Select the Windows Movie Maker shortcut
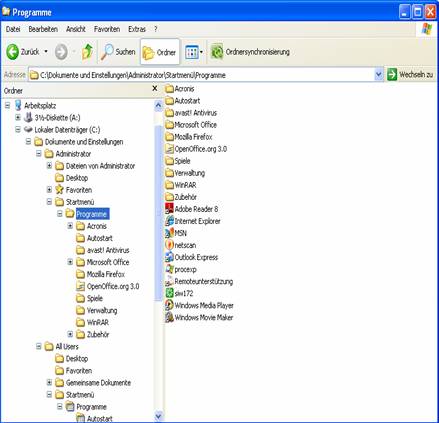This screenshot has width=439, height=423. pos(199,317)
